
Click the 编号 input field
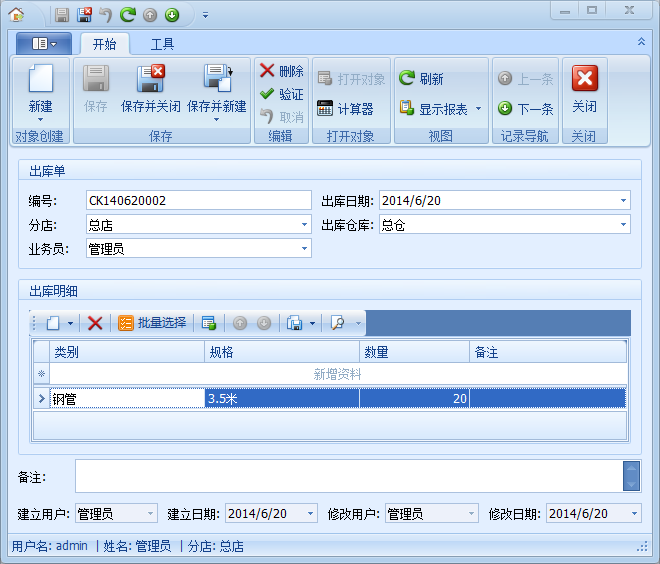(x=198, y=201)
